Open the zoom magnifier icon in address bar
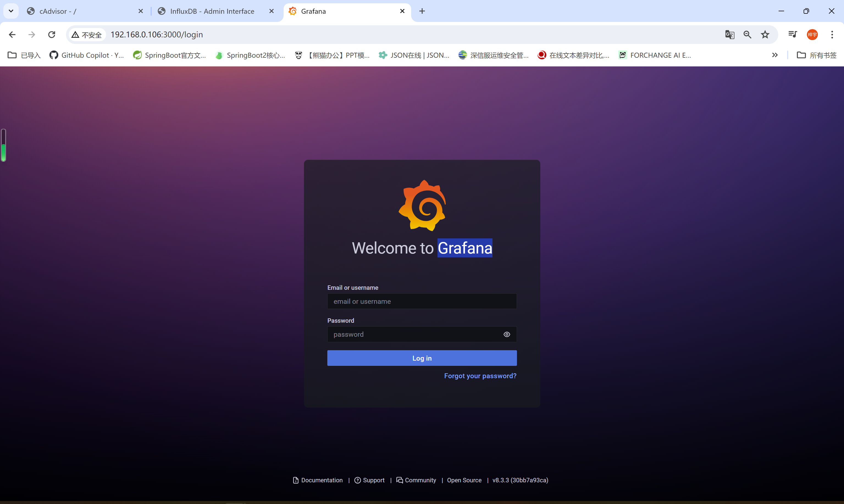 [x=747, y=35]
